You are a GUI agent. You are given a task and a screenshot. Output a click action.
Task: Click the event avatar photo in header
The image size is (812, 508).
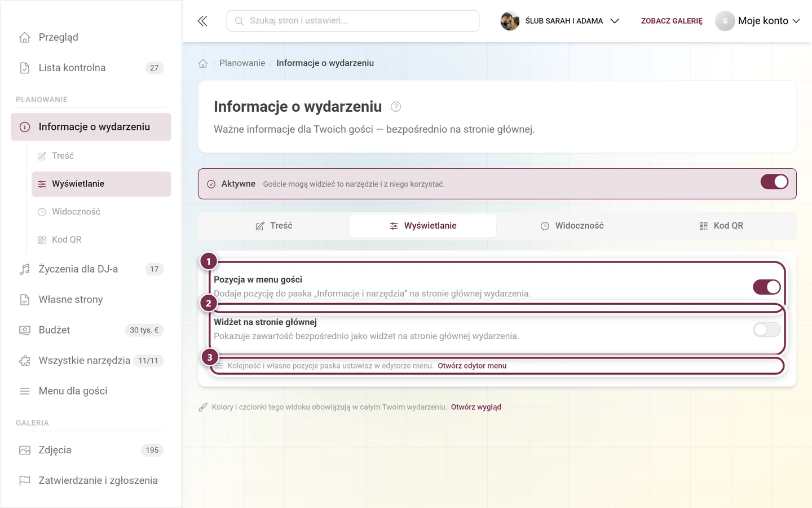click(510, 21)
